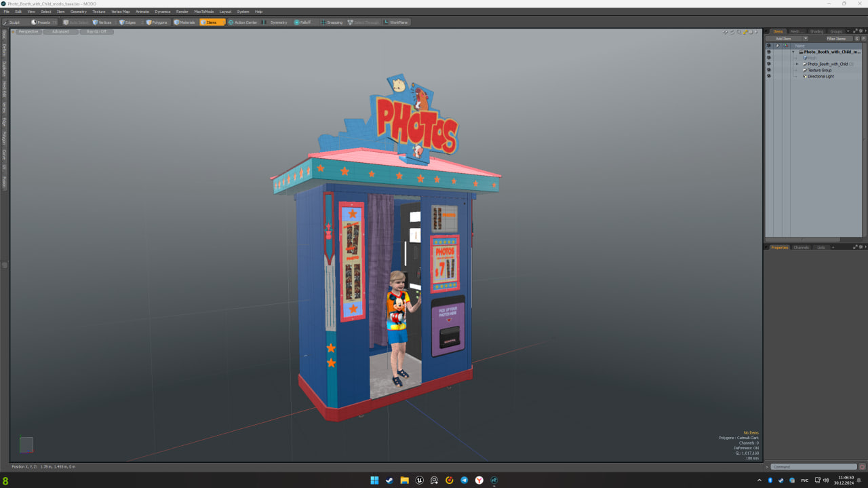This screenshot has height=488, width=868.
Task: Select the Directional Light item
Action: tap(821, 76)
